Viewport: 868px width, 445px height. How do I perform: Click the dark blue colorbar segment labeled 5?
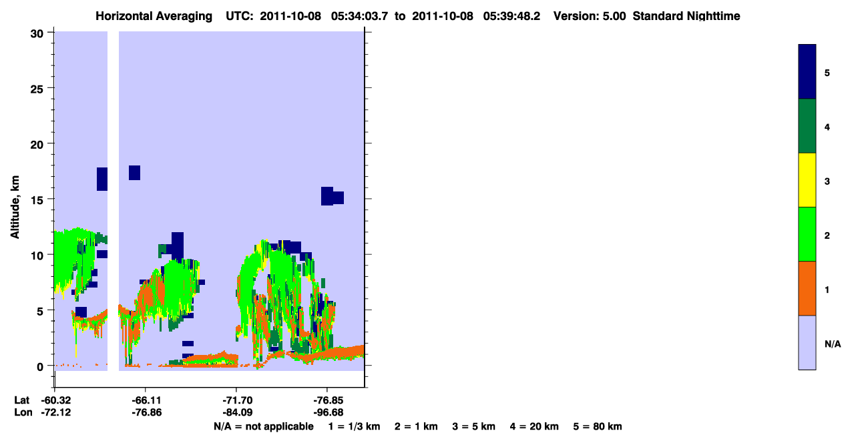pyautogui.click(x=807, y=72)
